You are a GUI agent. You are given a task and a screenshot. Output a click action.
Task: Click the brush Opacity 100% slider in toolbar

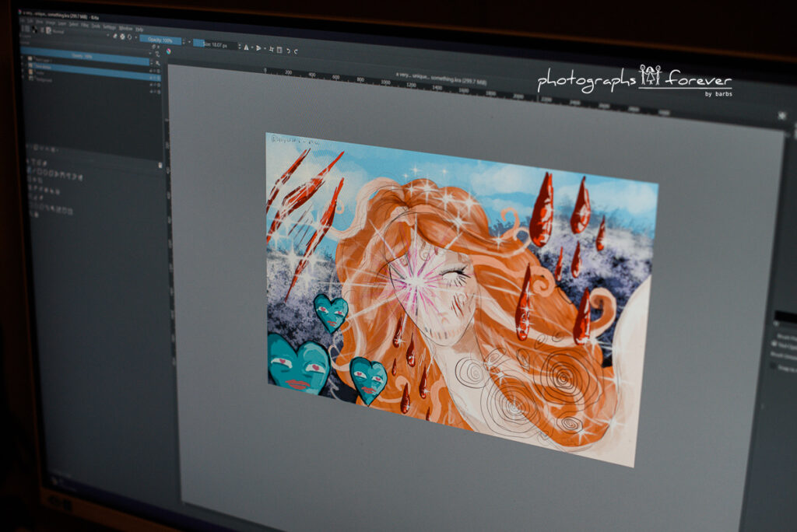[x=160, y=40]
